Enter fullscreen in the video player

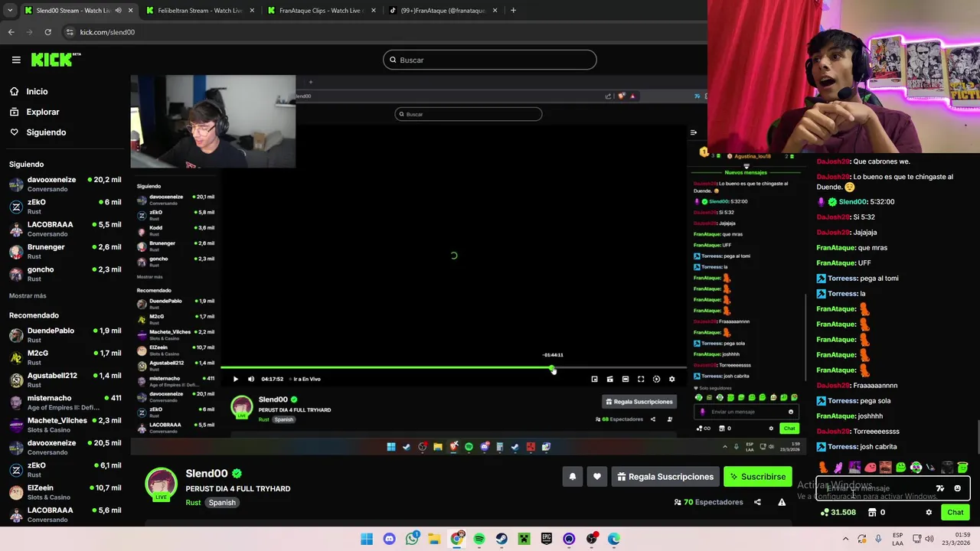point(641,379)
